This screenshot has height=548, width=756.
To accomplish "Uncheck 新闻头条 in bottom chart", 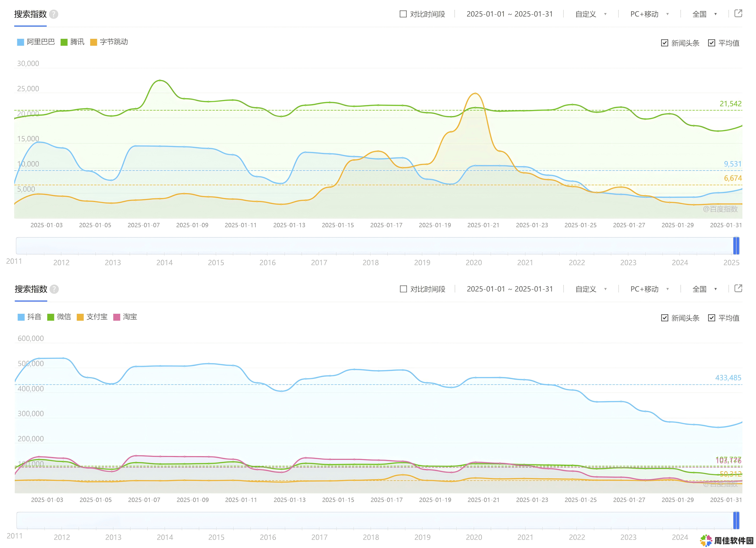I will [x=665, y=318].
